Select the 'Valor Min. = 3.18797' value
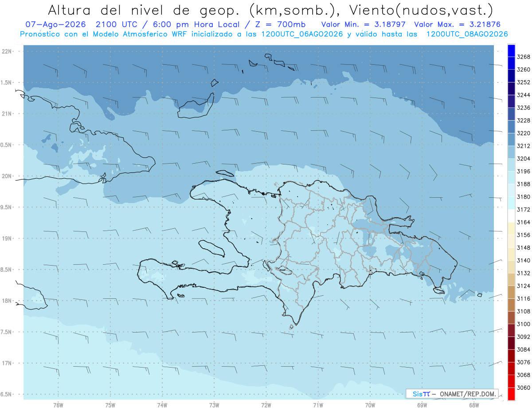 [x=364, y=24]
